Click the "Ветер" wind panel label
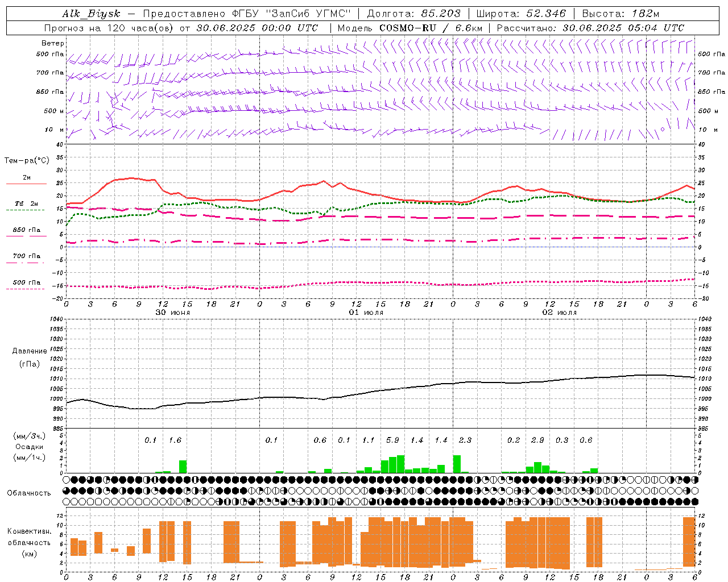The width and height of the screenshot is (728, 582). 53,43
